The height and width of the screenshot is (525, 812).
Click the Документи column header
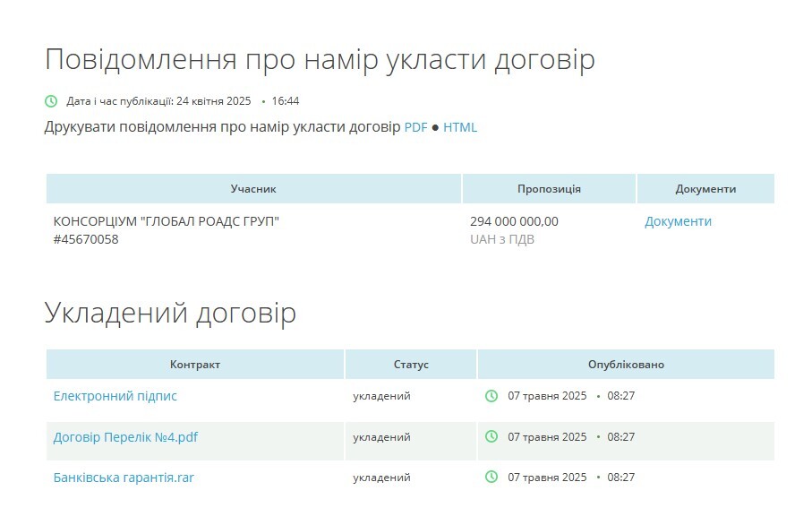pos(705,189)
